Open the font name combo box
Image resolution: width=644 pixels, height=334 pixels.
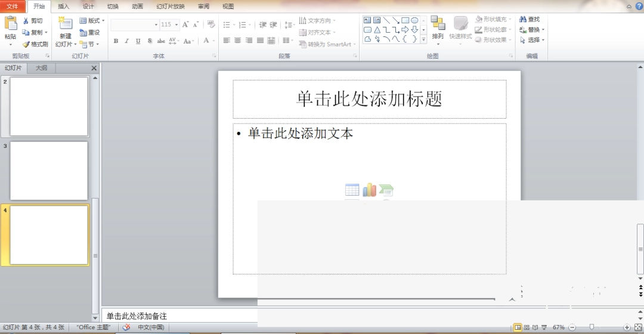pyautogui.click(x=135, y=24)
